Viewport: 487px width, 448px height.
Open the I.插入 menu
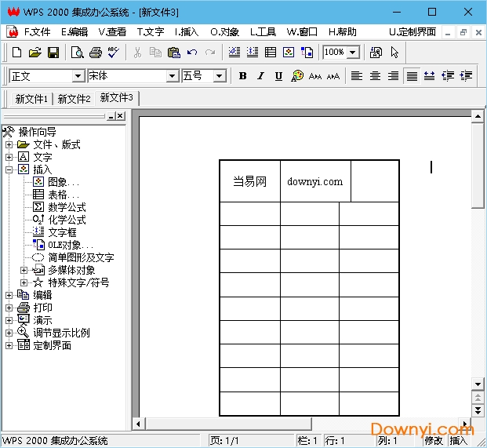(x=186, y=32)
